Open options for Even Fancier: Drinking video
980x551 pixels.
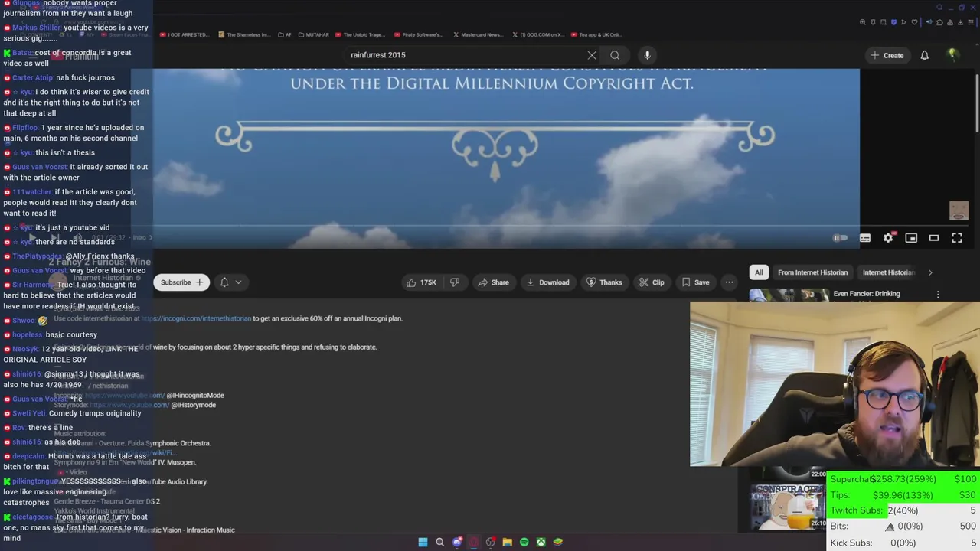(938, 294)
